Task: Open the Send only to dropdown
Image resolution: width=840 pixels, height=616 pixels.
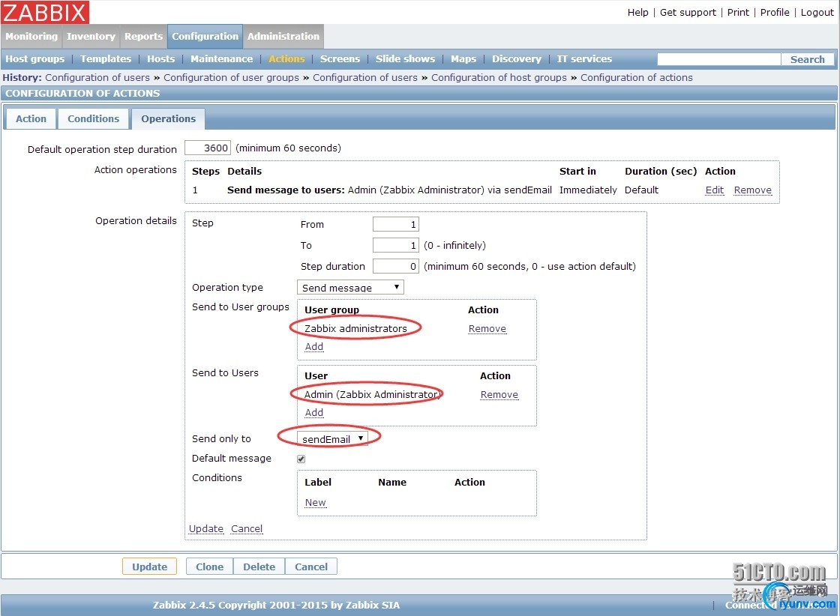Action: (332, 438)
